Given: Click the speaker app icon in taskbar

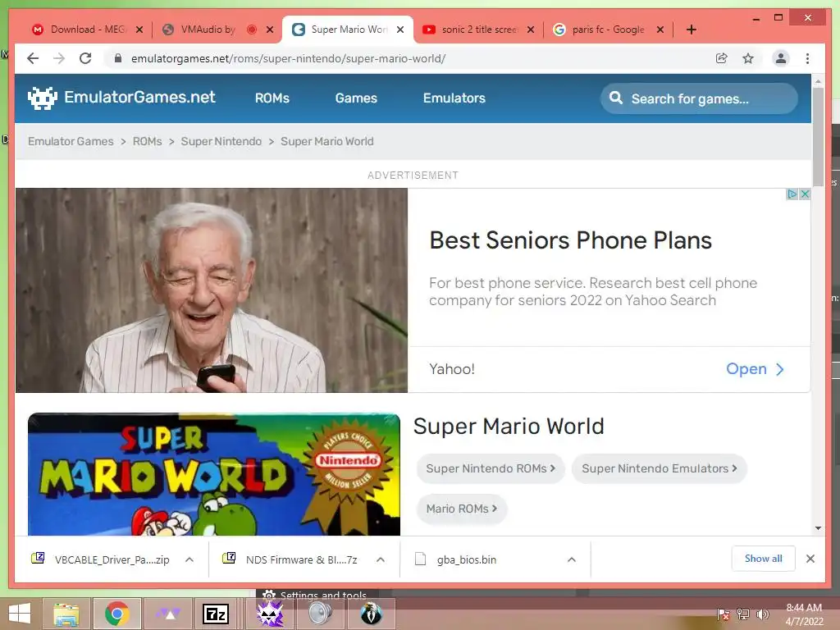Looking at the screenshot, I should coord(321,614).
